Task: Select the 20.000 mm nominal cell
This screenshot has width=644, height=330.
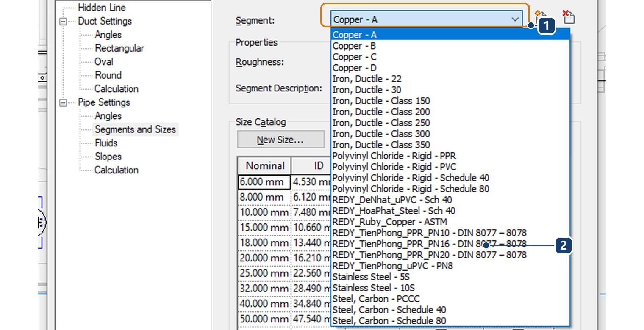Action: [264, 258]
